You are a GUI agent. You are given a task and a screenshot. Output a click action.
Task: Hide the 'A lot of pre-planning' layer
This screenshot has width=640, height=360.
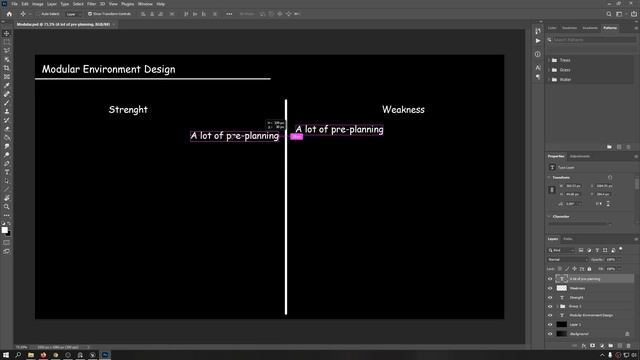pyautogui.click(x=550, y=279)
